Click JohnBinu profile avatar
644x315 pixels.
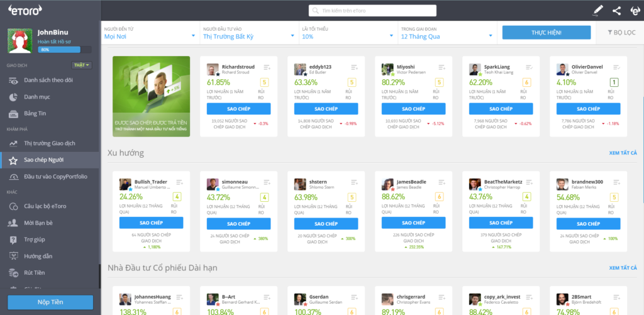(x=18, y=41)
